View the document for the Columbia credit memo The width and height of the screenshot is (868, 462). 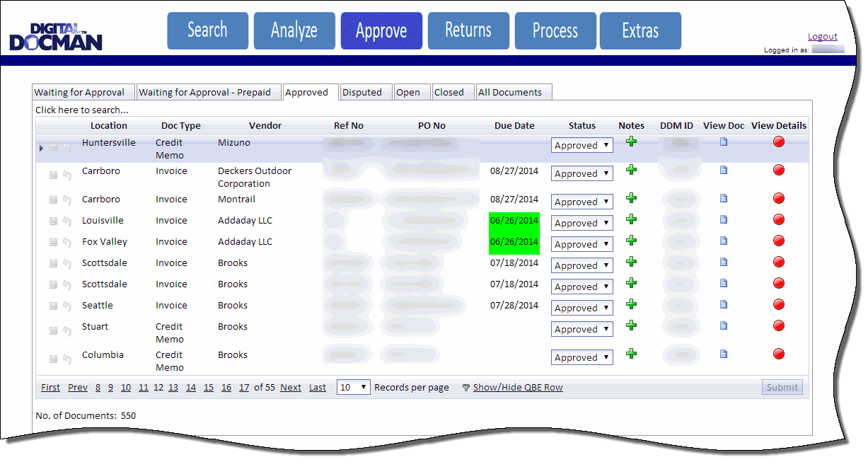724,354
